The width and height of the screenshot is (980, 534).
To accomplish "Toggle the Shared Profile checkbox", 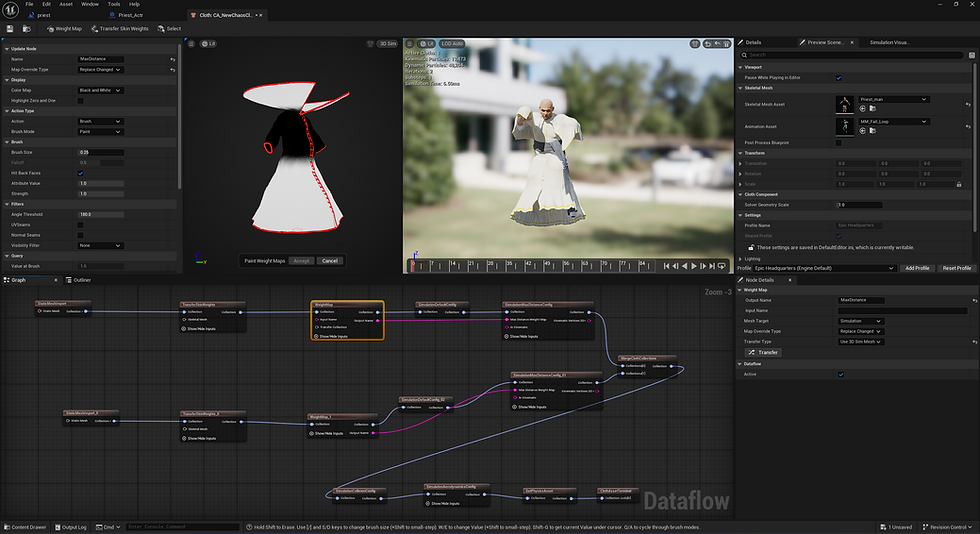I will point(839,236).
